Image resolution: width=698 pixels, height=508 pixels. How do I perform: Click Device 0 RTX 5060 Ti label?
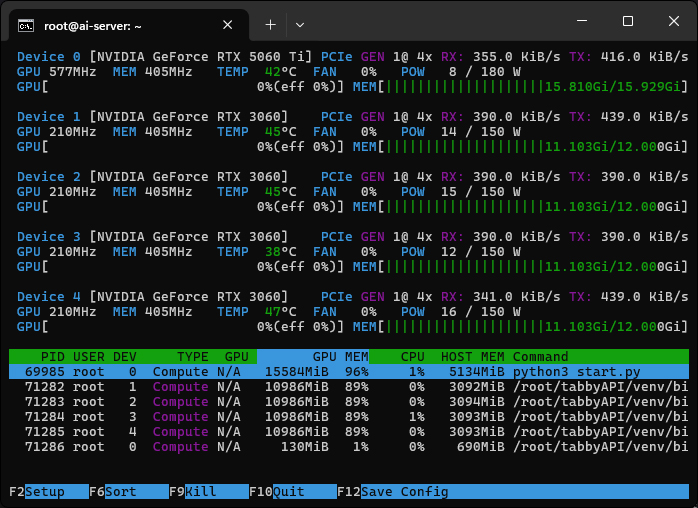coord(164,57)
